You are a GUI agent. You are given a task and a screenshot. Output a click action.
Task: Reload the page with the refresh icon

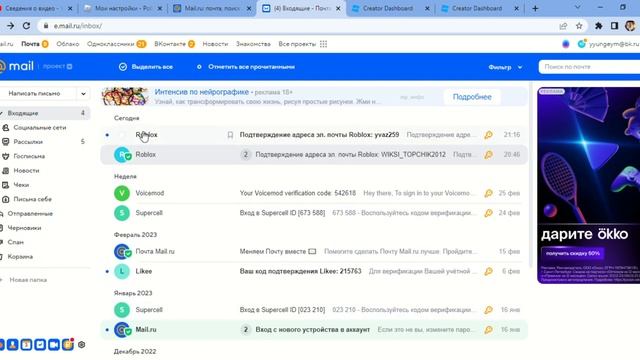pyautogui.click(x=27, y=26)
